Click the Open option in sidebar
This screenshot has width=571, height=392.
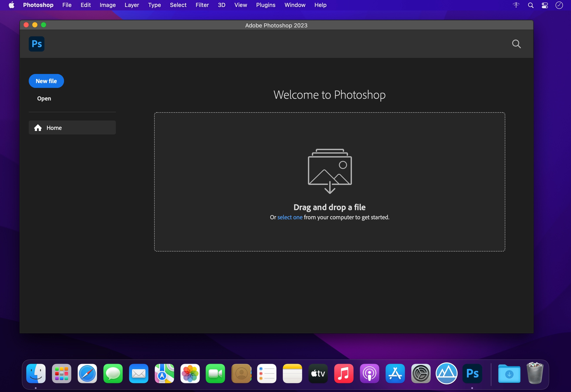tap(44, 98)
